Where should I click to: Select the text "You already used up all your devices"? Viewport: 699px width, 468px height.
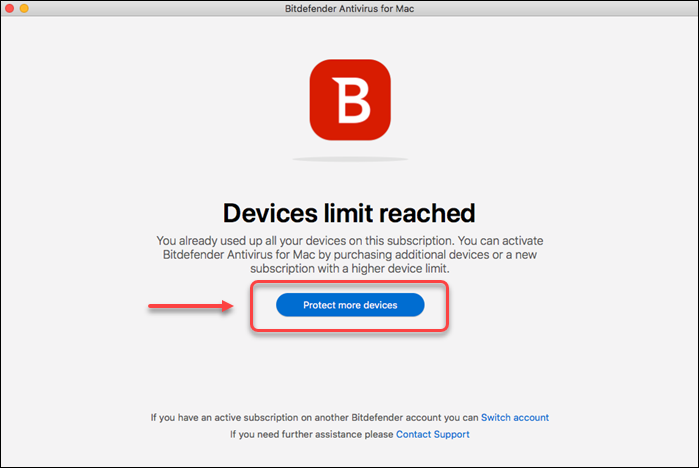tap(251, 241)
